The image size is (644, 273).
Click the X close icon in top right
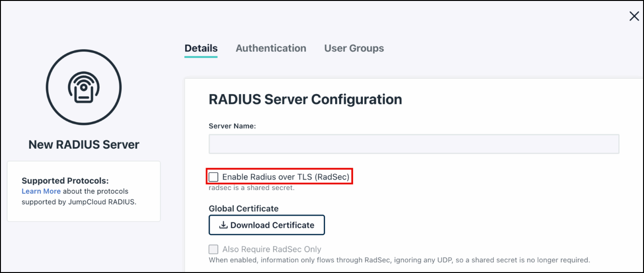click(634, 15)
